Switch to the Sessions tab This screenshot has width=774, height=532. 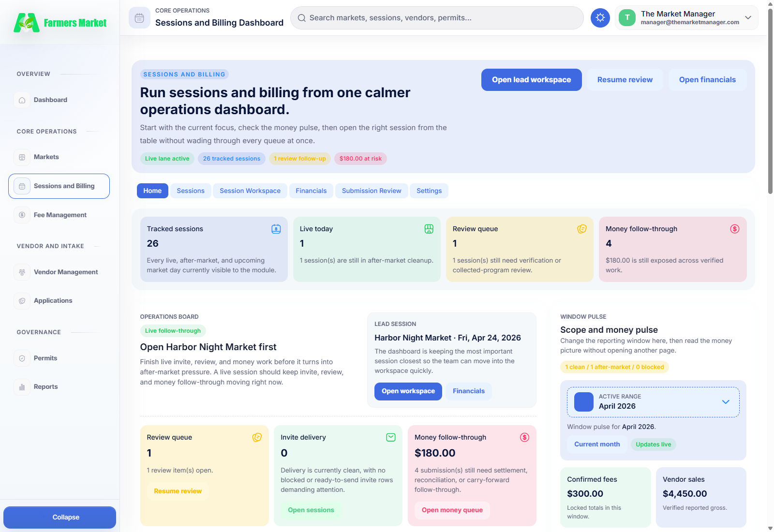(x=190, y=191)
